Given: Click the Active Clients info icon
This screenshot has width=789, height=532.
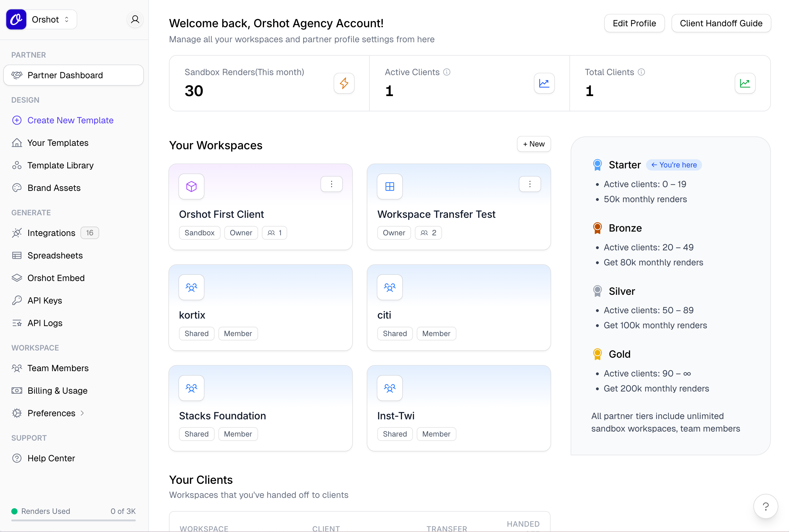Looking at the screenshot, I should (447, 72).
